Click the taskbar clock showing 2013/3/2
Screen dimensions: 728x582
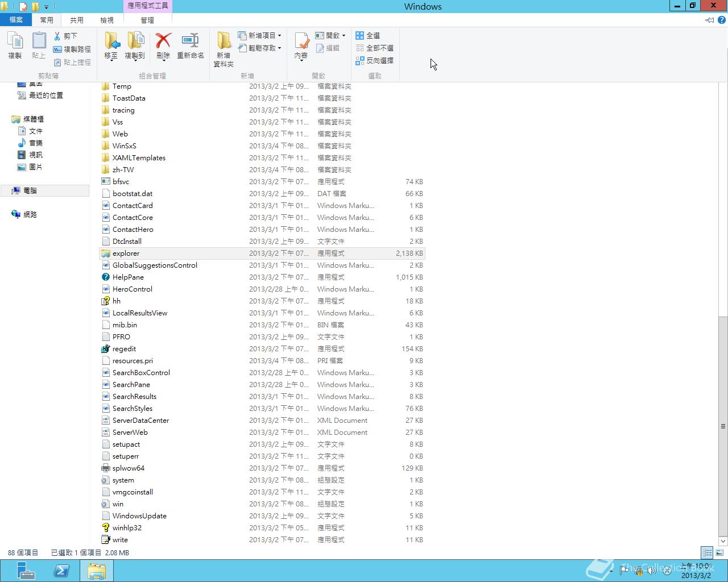coord(697,571)
